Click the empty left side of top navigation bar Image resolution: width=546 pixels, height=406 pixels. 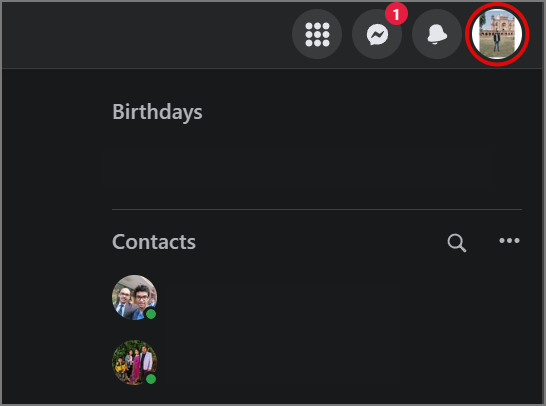click(146, 35)
